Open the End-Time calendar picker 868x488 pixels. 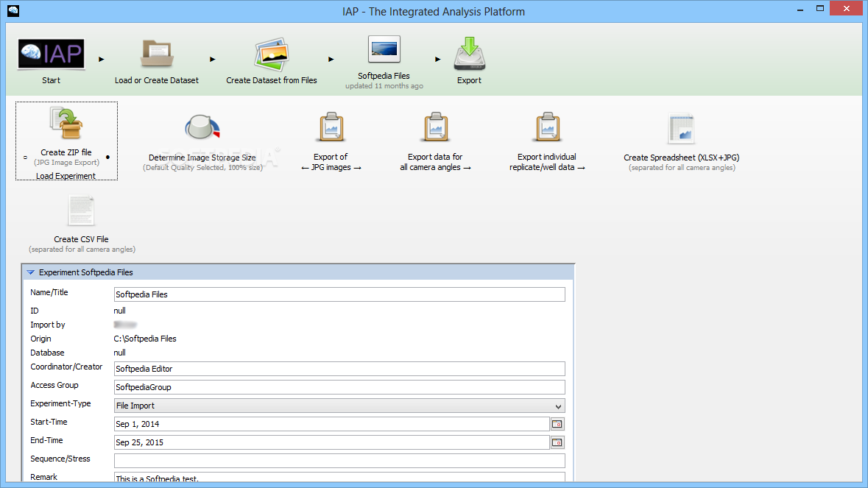click(557, 442)
